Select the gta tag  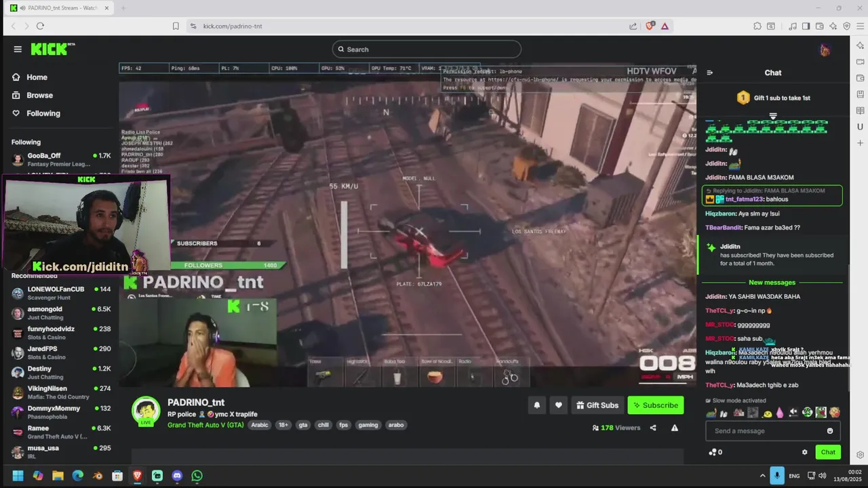point(303,425)
